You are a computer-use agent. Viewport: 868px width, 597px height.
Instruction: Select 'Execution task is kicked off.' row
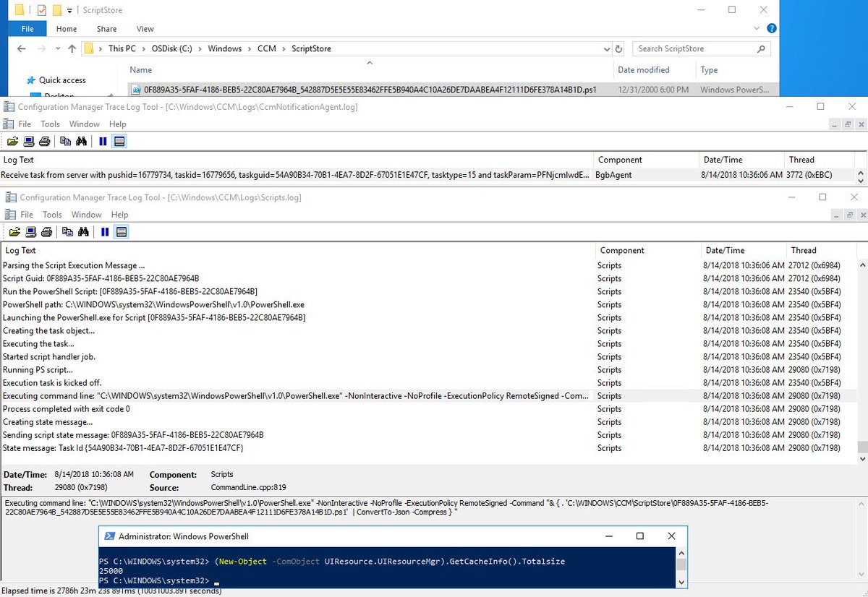pyautogui.click(x=428, y=383)
